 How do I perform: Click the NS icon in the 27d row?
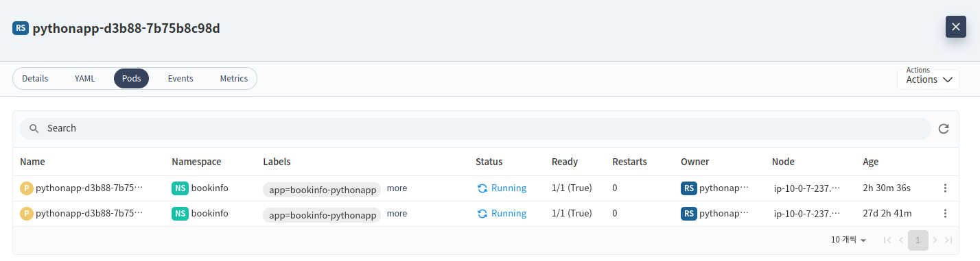pyautogui.click(x=180, y=214)
